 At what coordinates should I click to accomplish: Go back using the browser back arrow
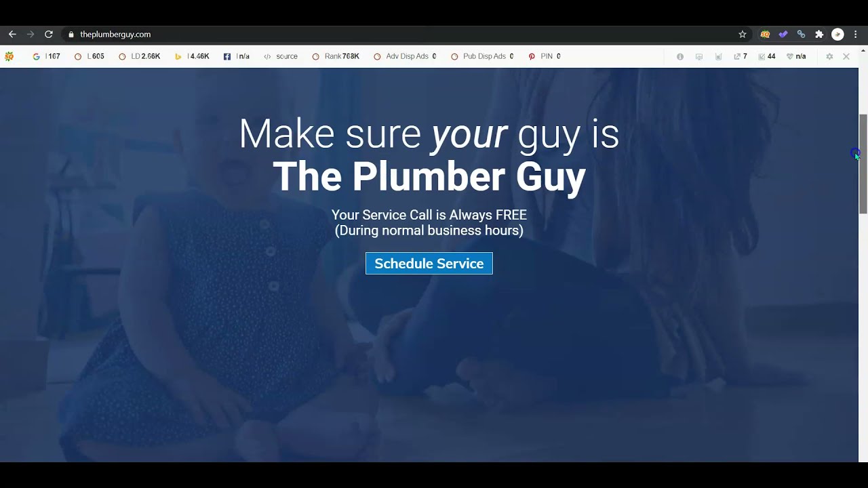point(12,34)
